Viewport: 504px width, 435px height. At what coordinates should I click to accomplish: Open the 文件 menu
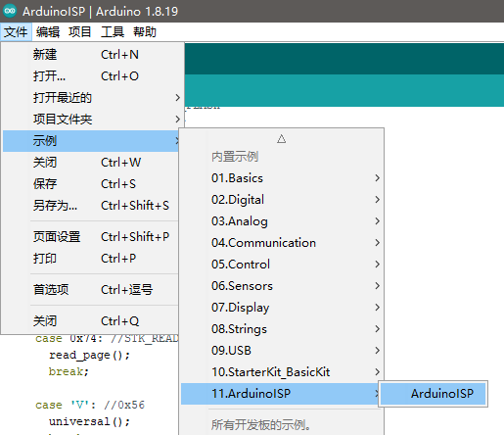click(16, 32)
